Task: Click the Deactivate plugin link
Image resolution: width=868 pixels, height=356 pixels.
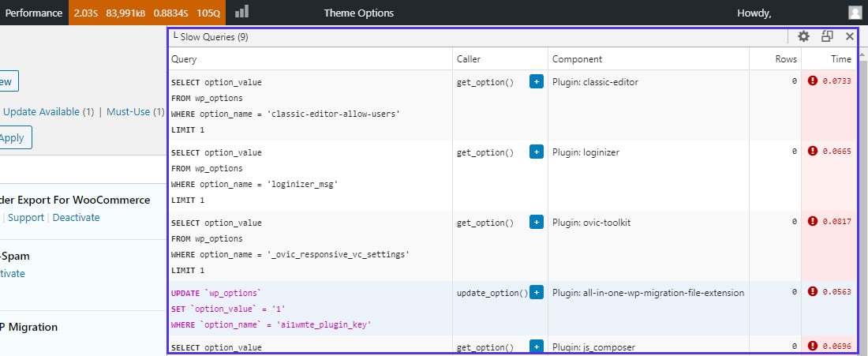Action: click(x=76, y=217)
